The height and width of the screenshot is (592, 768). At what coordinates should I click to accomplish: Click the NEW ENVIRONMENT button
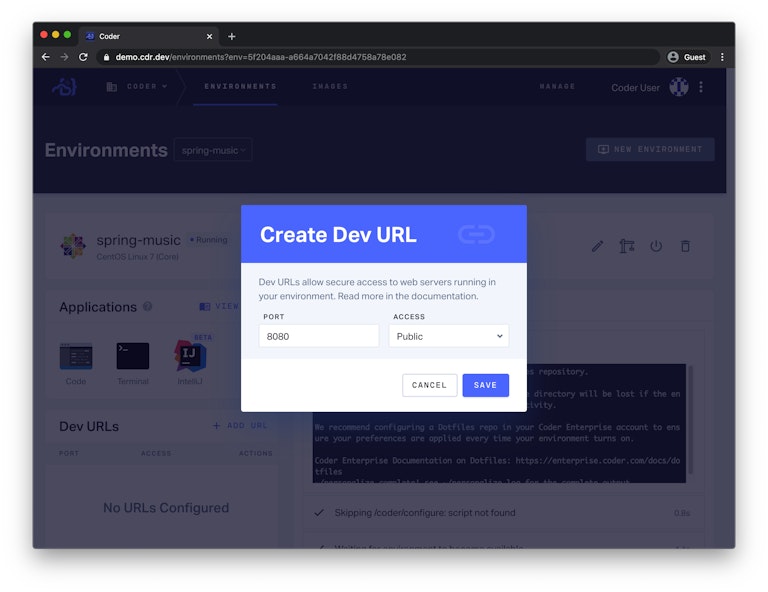[650, 149]
